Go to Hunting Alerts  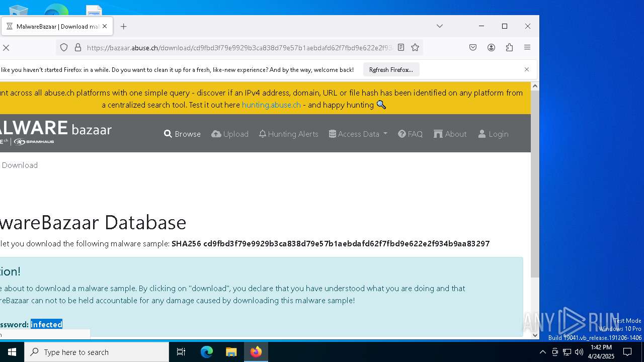(288, 134)
